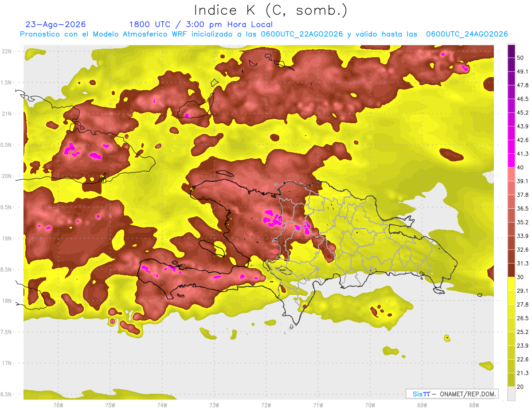The image size is (532, 411).
Task: Click the longitude label '73W'
Action: pyautogui.click(x=214, y=405)
